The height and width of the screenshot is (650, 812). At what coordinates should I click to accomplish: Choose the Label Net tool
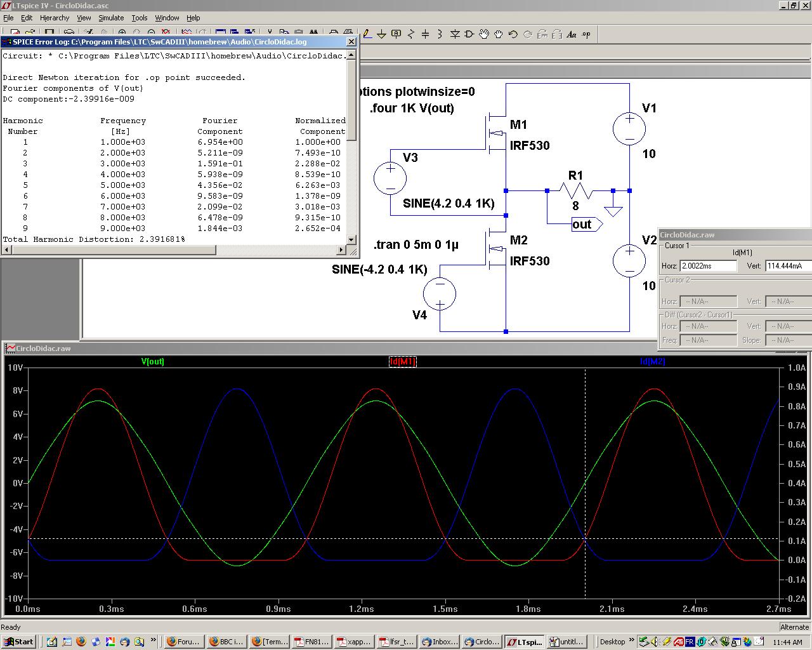396,34
